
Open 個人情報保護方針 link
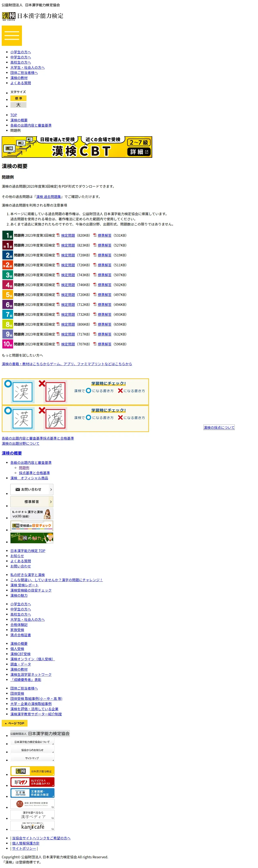[x=26, y=843]
